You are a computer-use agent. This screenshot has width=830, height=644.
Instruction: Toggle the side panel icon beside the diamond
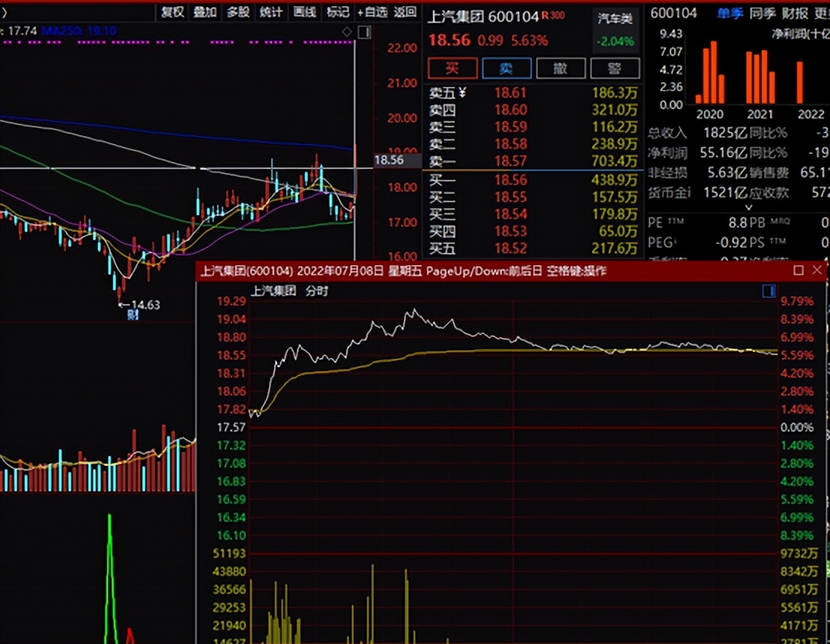coord(364,31)
